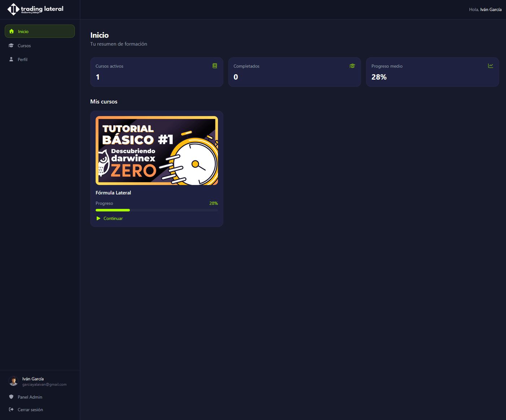Click the value 0 under Completados
Screen dimensions: 506x420
coord(236,77)
